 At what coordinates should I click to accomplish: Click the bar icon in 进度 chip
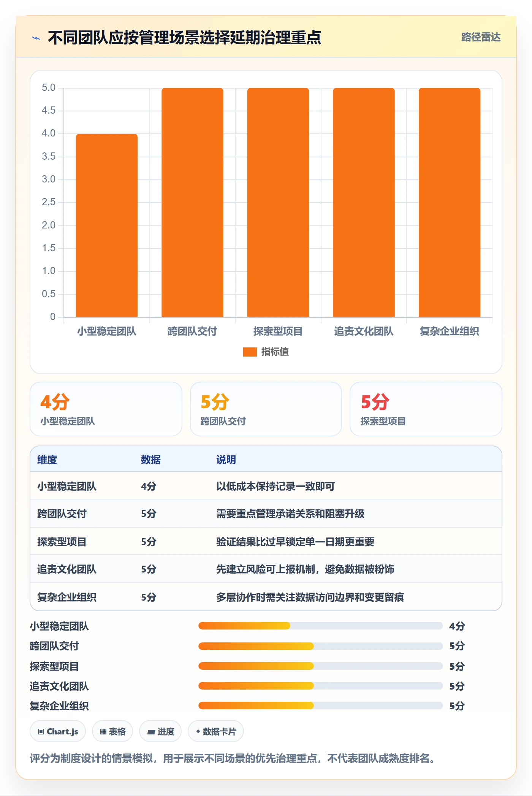point(151,732)
